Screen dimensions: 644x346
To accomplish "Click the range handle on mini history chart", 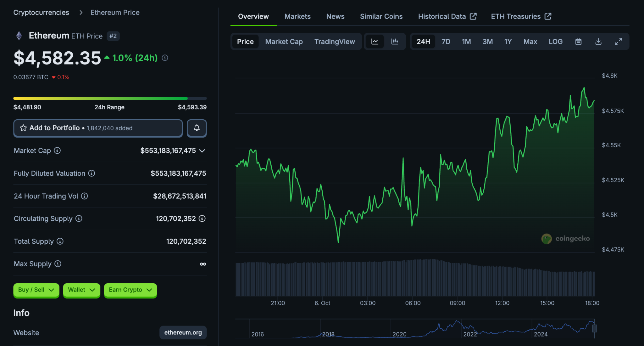I will [594, 329].
